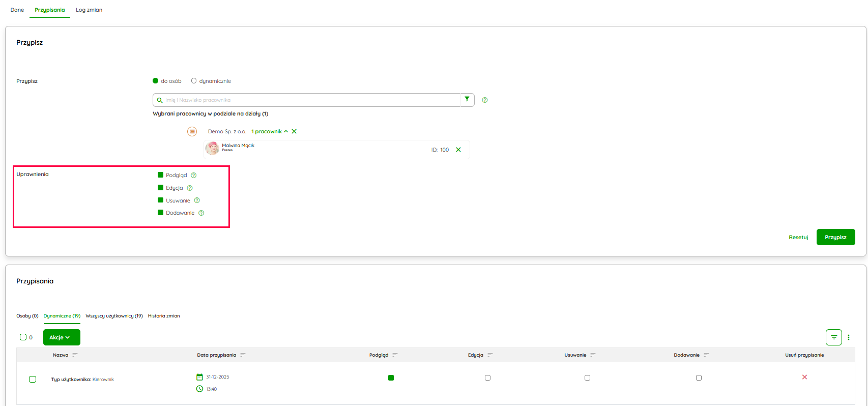
Task: Open the Historia zmian tab
Action: click(x=163, y=316)
